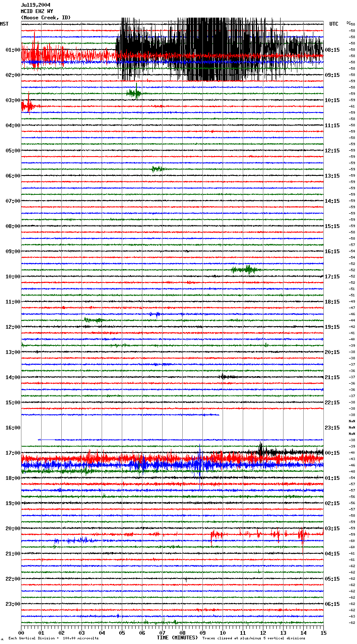The width and height of the screenshot is (357, 644).
Task: Select the 06:00 MST time label
Action: pyautogui.click(x=13, y=175)
